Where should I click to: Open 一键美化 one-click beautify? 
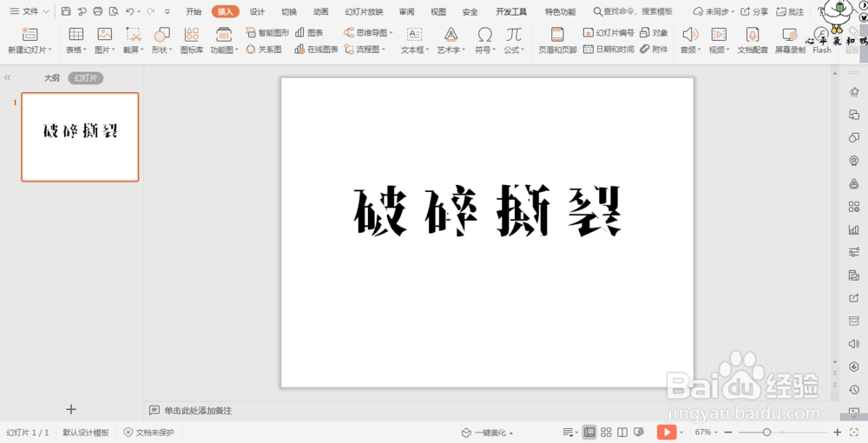pyautogui.click(x=487, y=433)
